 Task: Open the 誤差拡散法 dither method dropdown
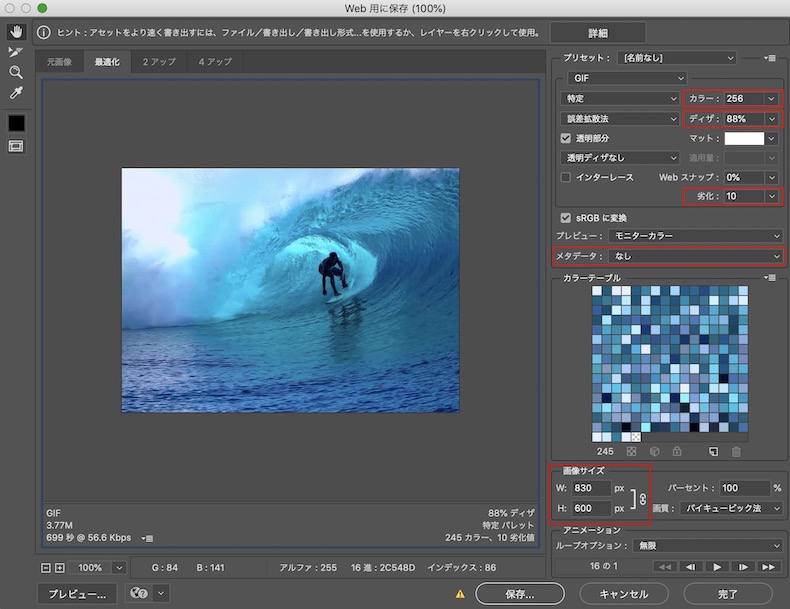[620, 119]
